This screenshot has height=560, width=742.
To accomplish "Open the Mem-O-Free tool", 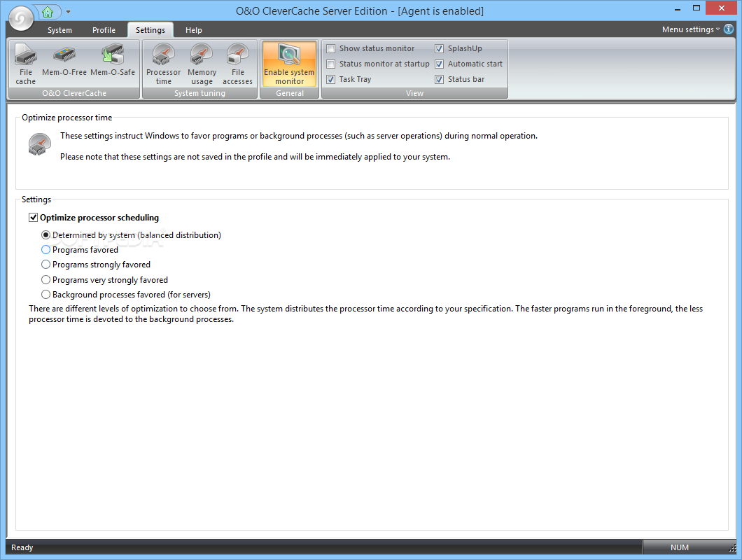I will click(x=64, y=60).
